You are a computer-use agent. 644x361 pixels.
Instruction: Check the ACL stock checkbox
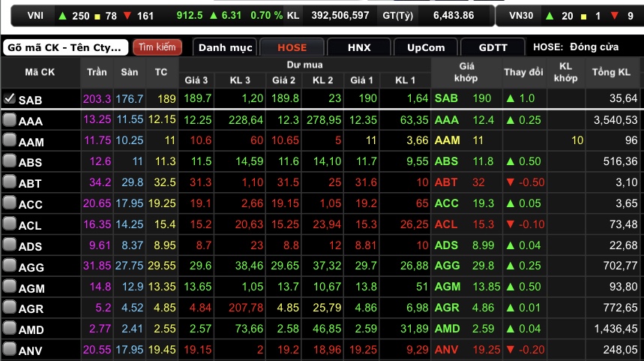pos(9,224)
